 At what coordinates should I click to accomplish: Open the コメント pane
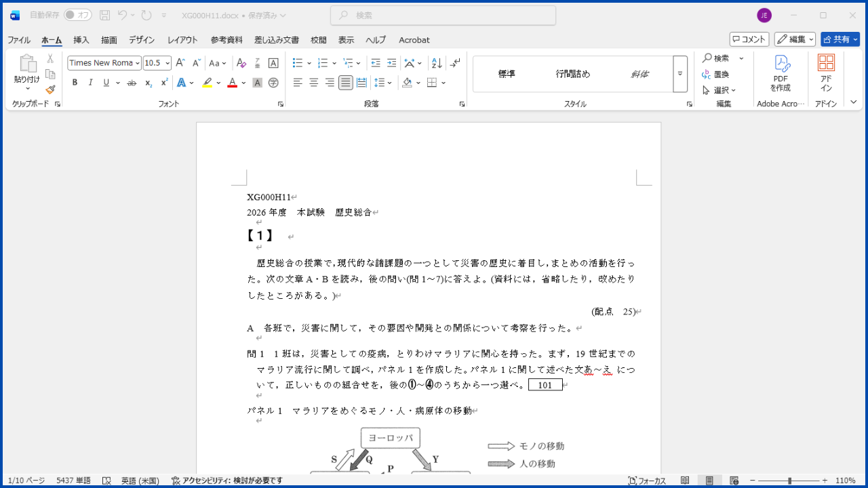coord(748,39)
